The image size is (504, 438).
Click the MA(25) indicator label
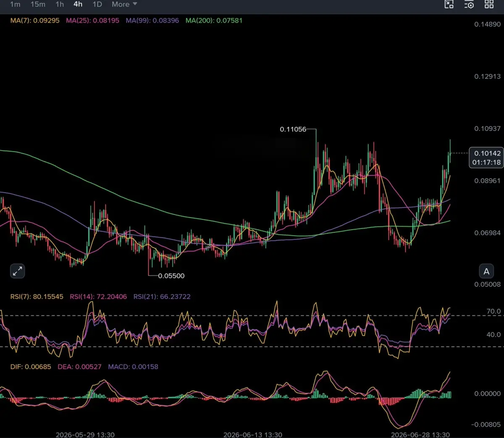tap(92, 20)
